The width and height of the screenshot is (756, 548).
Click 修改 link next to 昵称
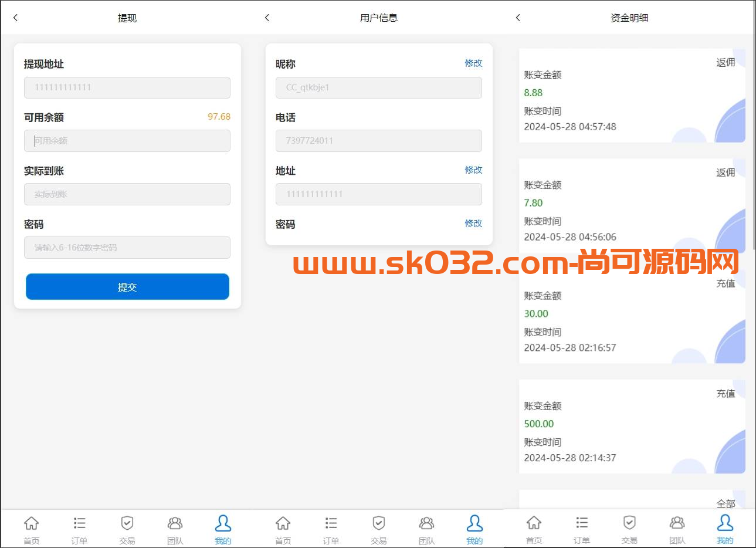pos(473,63)
